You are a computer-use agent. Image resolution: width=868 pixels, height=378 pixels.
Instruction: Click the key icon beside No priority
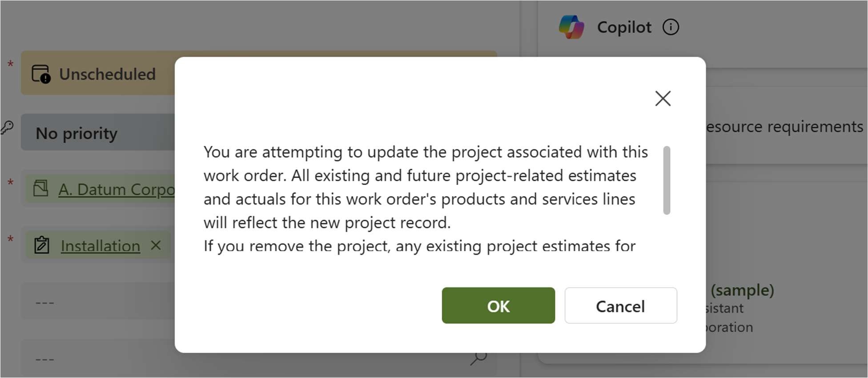[x=7, y=128]
